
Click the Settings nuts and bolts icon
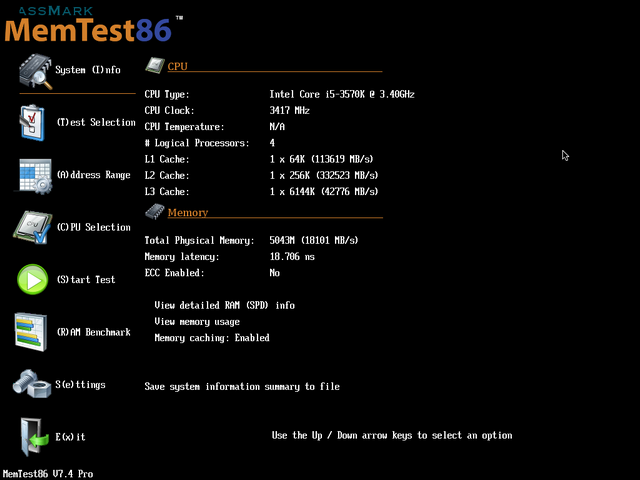34,384
